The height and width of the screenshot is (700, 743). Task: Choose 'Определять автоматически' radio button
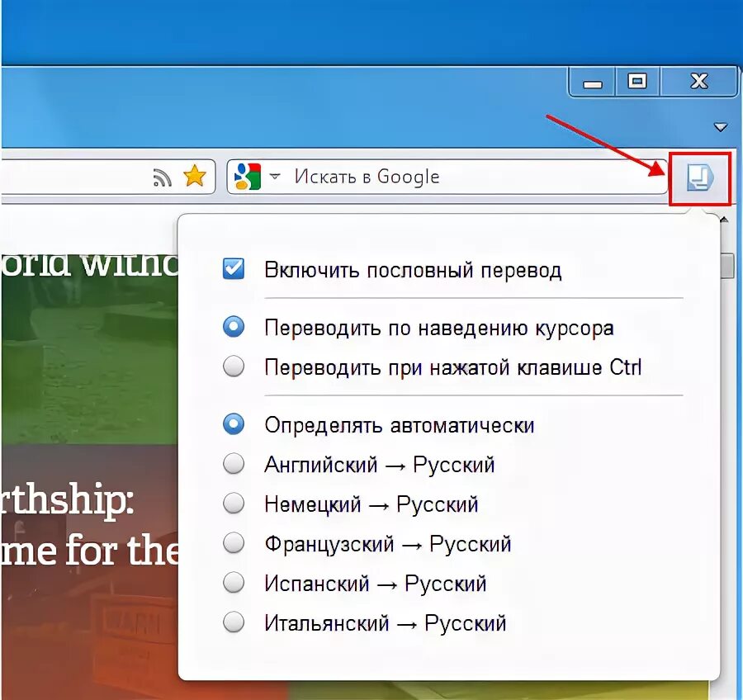coord(234,424)
